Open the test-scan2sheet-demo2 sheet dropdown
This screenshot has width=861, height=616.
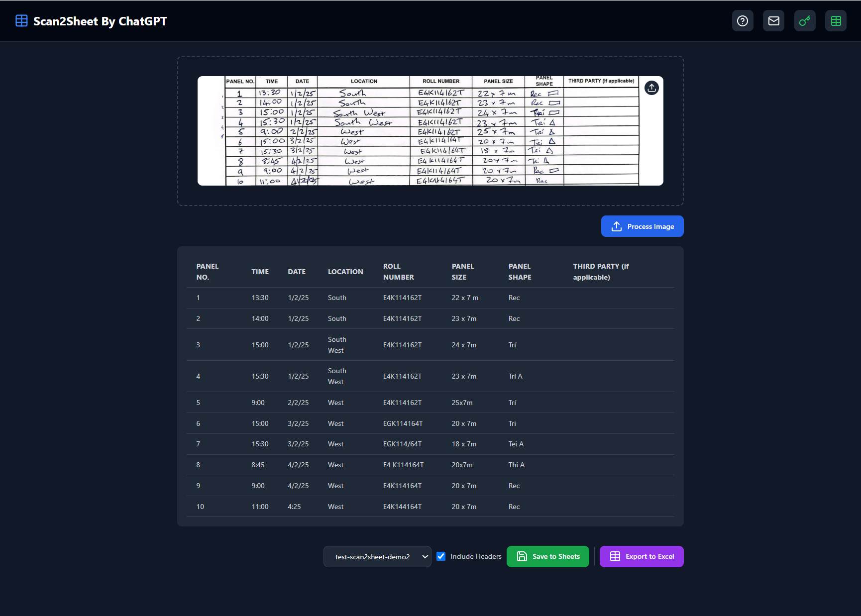coord(377,556)
